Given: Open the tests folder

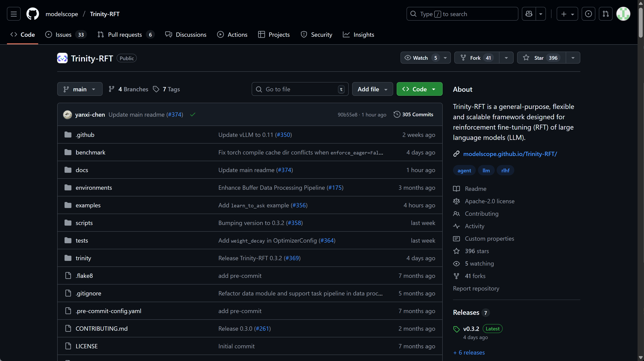Looking at the screenshot, I should click(82, 240).
